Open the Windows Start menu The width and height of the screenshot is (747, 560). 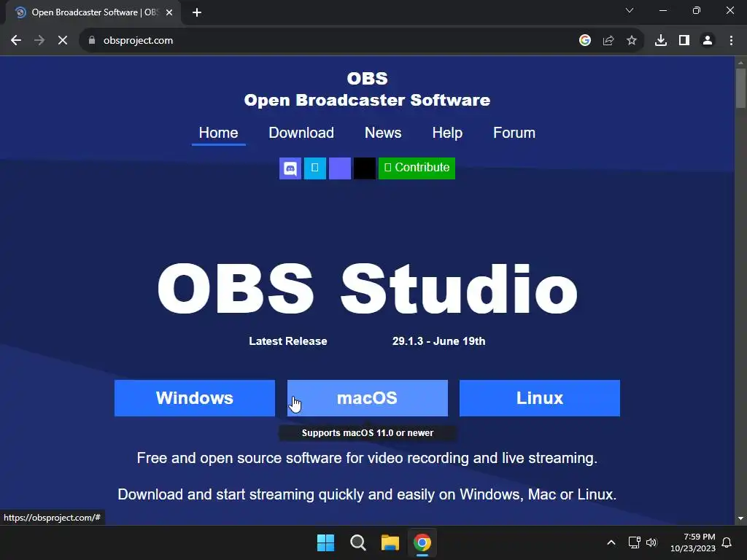[326, 542]
